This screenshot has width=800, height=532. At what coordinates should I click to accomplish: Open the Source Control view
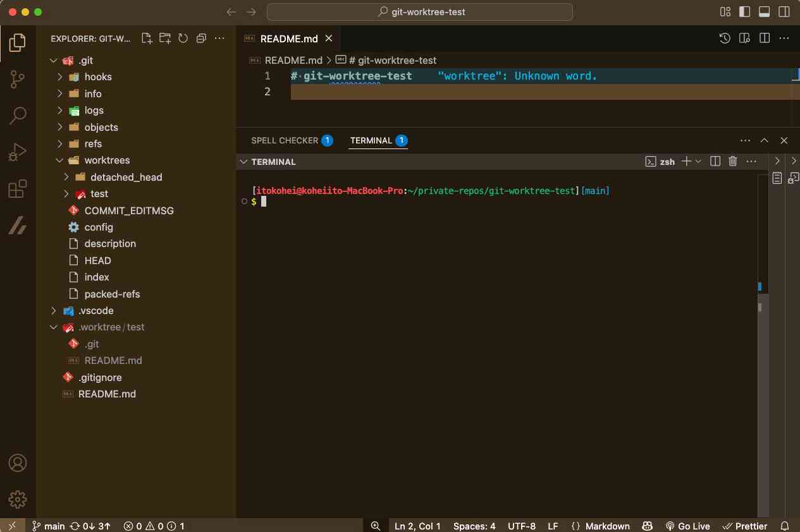click(18, 79)
